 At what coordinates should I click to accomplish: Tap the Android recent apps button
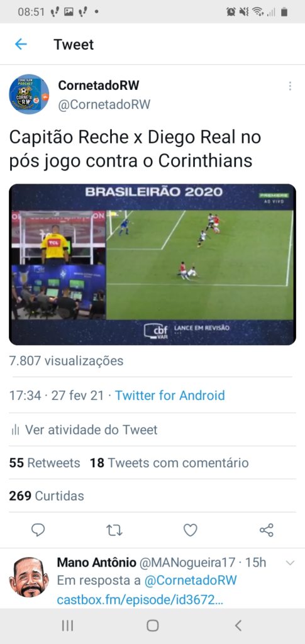click(x=67, y=626)
